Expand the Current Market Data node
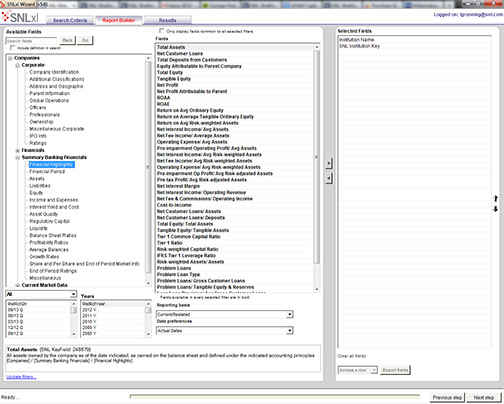The height and width of the screenshot is (404, 504). [x=17, y=285]
